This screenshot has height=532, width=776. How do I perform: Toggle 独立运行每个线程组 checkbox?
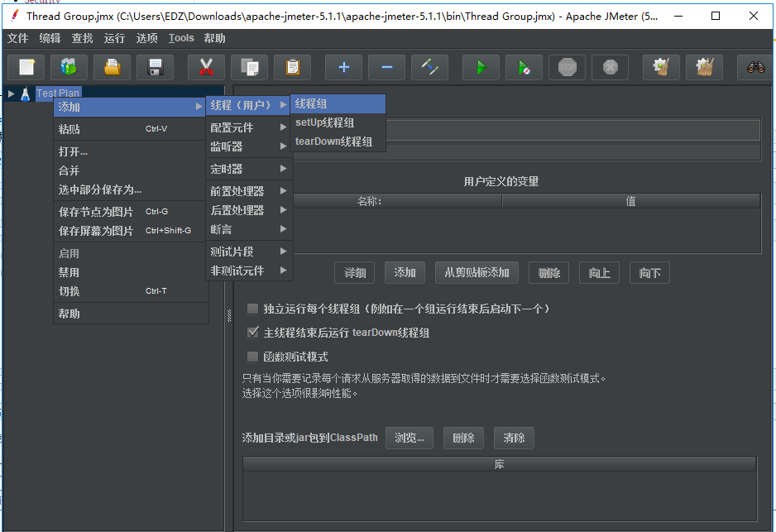(252, 309)
